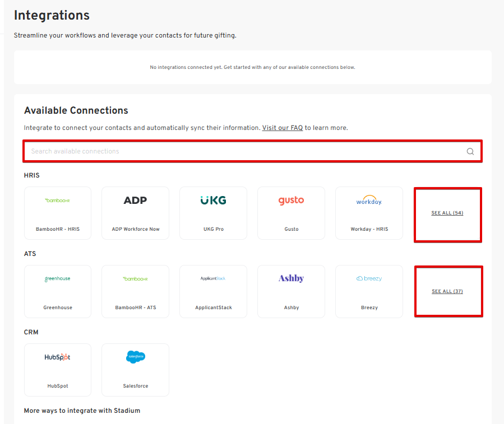Click the HubSpot logo image
The height and width of the screenshot is (424, 504).
[x=58, y=357]
